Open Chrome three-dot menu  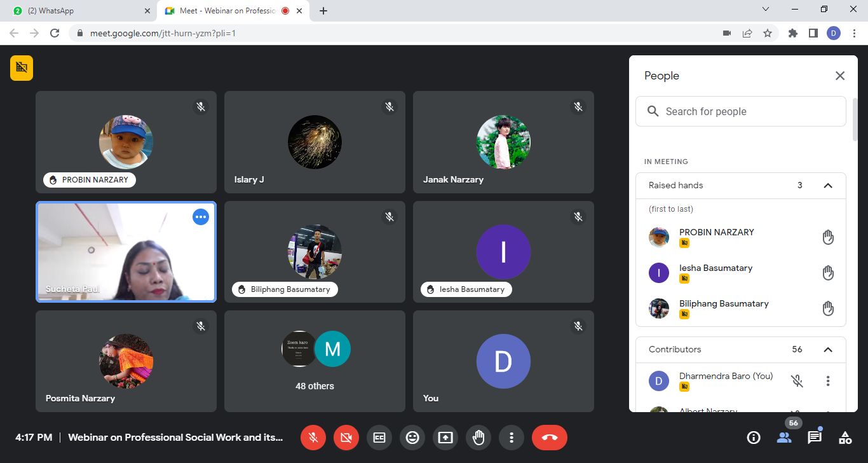[854, 33]
